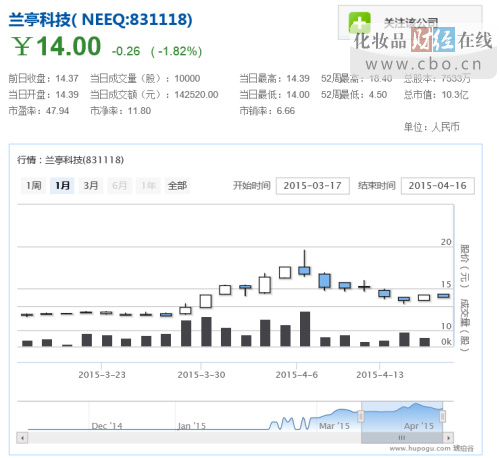Select the 1周 time range tab
500x458 pixels.
point(34,185)
